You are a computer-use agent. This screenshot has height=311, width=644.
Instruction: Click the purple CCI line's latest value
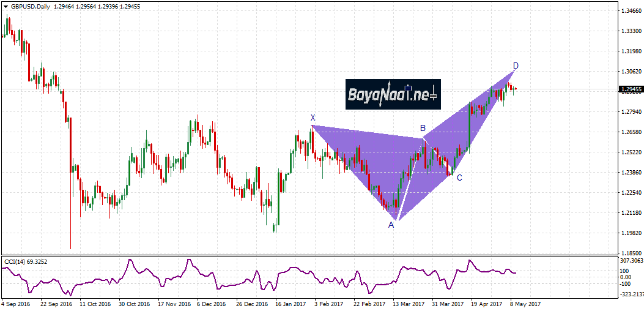point(516,273)
